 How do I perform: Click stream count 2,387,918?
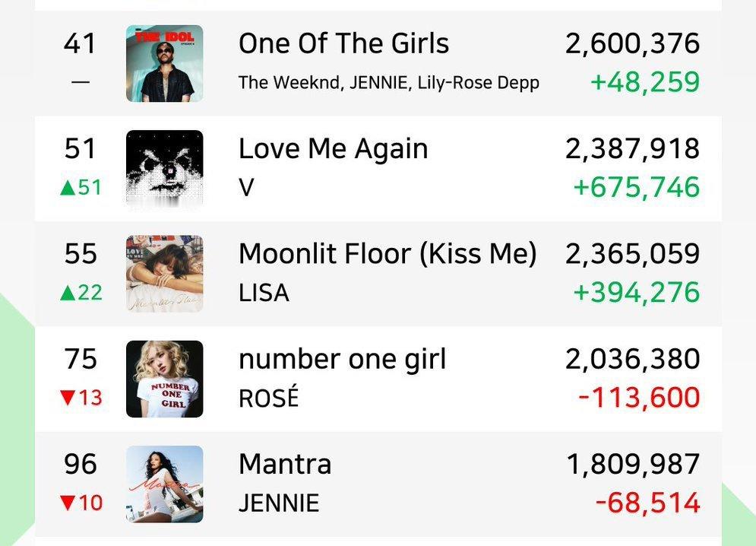pos(632,149)
